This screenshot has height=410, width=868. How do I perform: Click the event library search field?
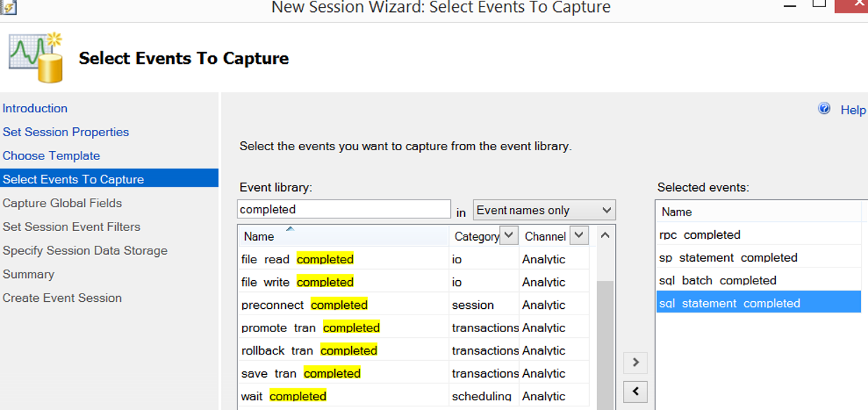click(344, 209)
